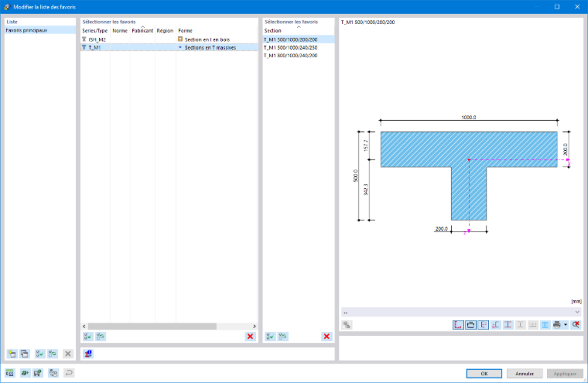Select all series via check-all icon under Series table

[87, 337]
